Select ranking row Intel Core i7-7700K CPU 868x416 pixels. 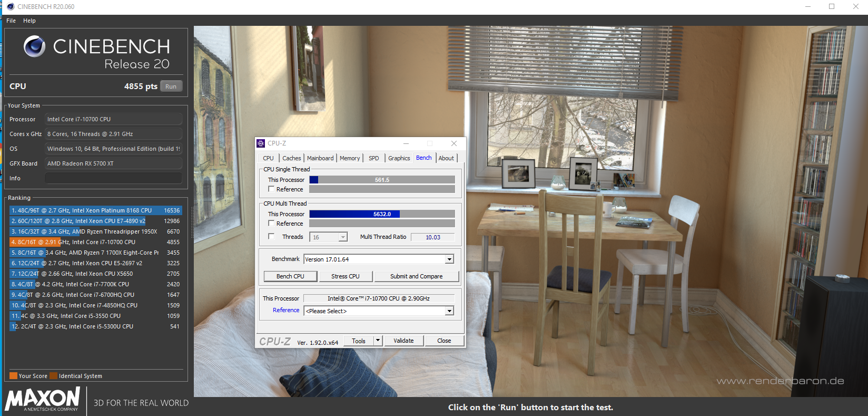pyautogui.click(x=95, y=284)
